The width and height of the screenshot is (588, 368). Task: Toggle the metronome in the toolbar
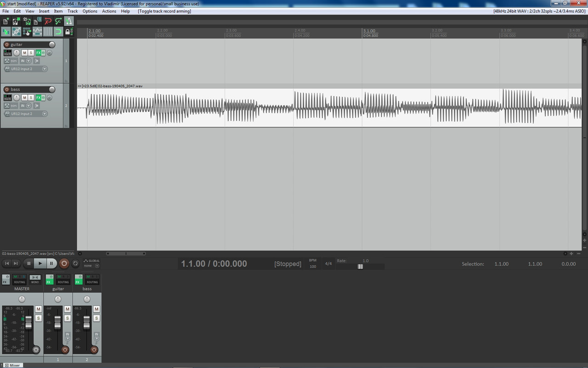(x=68, y=21)
